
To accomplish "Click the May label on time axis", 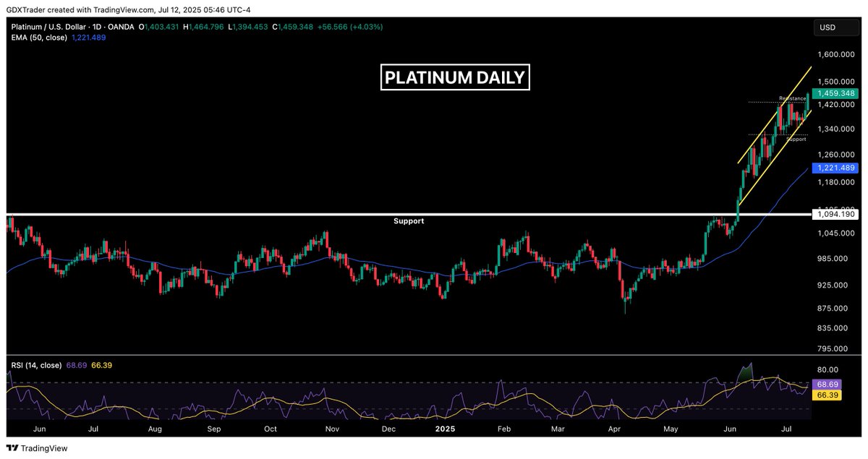I will [x=671, y=429].
